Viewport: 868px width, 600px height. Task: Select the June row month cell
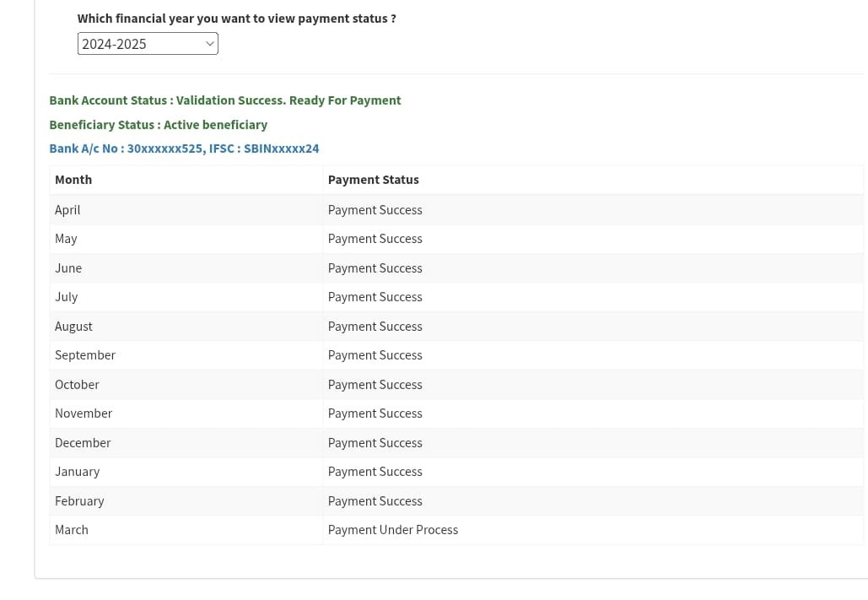[68, 268]
